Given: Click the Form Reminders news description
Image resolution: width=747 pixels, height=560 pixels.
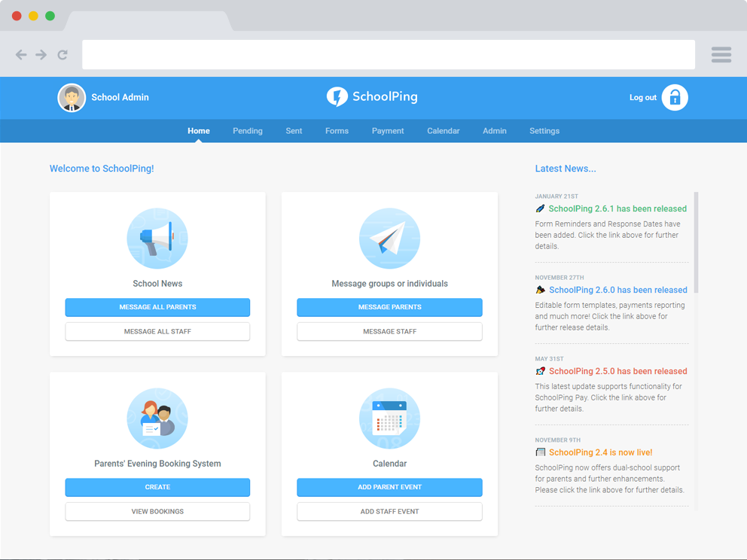Looking at the screenshot, I should (x=608, y=236).
